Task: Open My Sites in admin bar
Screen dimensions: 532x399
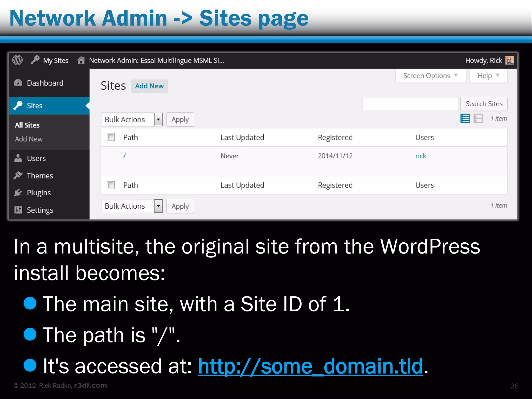Action: (56, 61)
